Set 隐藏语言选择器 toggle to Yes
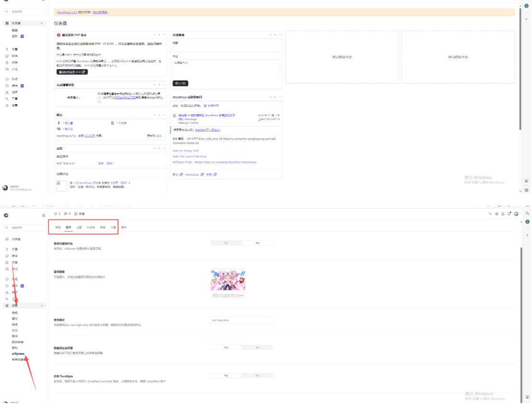Screen dimensions: 532x406 click(x=259, y=347)
